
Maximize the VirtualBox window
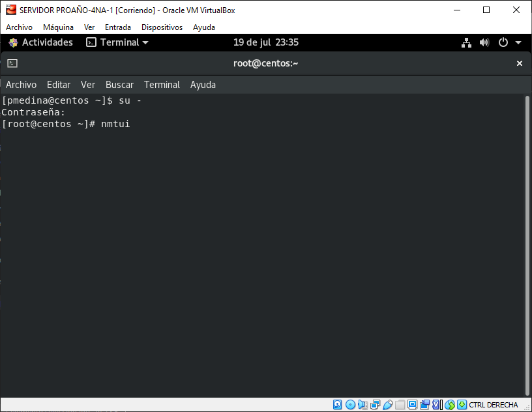click(x=486, y=10)
